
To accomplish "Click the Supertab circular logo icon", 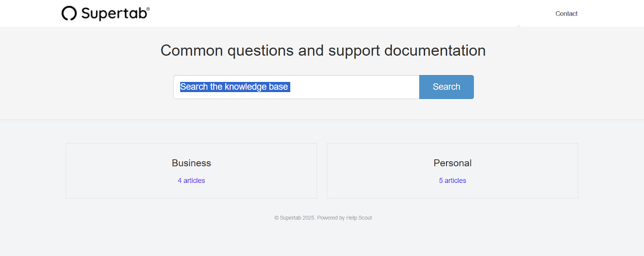I will click(x=69, y=13).
